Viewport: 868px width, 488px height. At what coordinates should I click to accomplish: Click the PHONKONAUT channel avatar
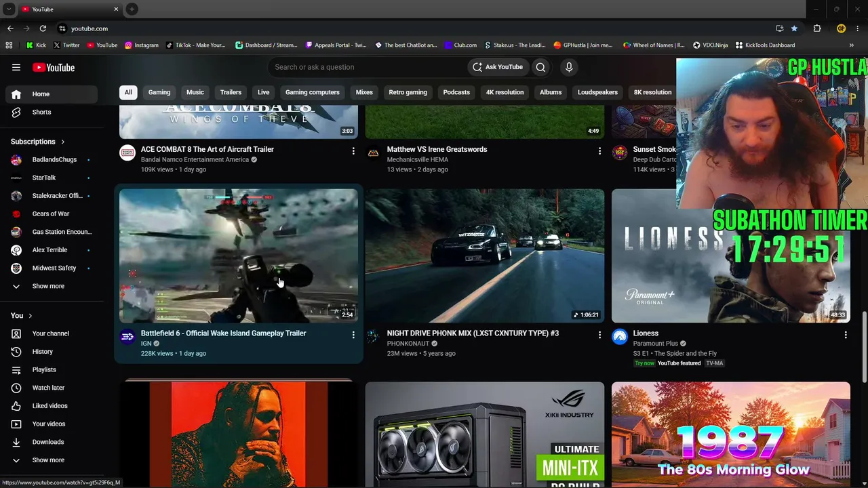point(374,337)
